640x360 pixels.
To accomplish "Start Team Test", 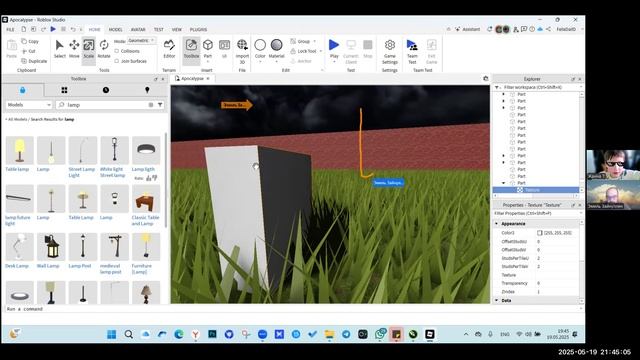I will (x=412, y=51).
